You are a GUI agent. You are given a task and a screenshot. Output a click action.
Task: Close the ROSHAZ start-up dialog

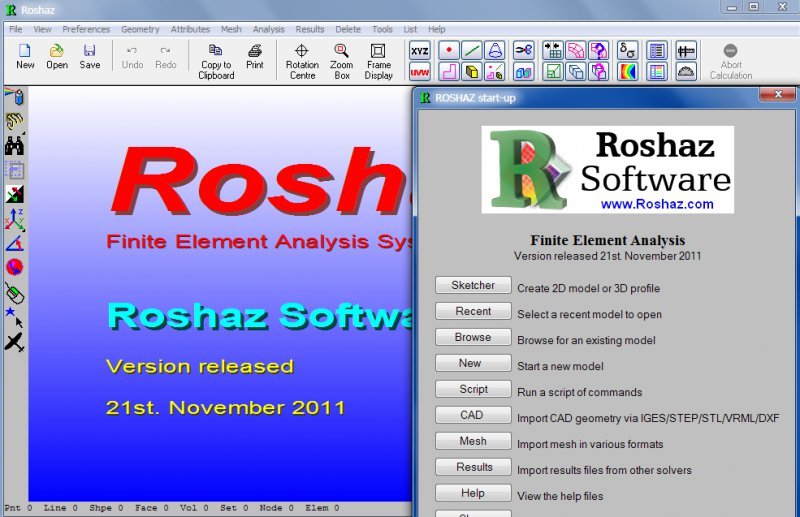pos(778,94)
